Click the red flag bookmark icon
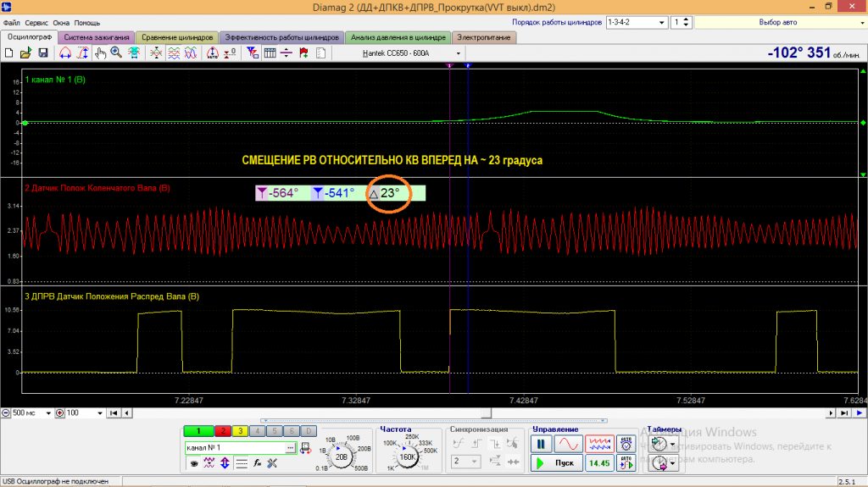The width and height of the screenshot is (868, 487). [303, 53]
